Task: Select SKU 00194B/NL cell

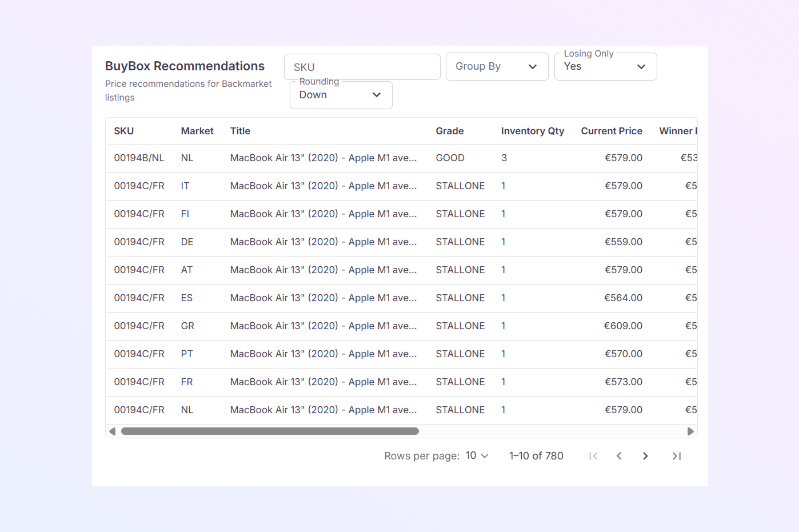Action: click(x=139, y=158)
